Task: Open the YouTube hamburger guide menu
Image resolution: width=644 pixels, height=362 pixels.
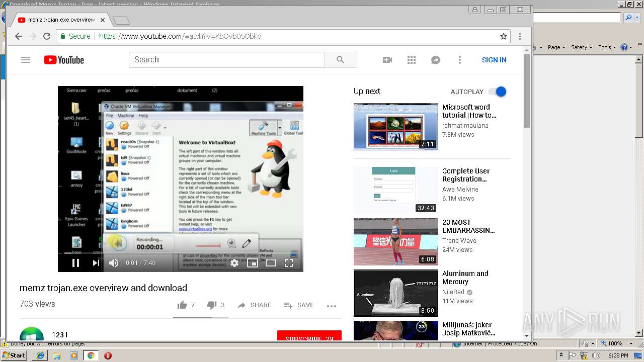Action: click(26, 60)
